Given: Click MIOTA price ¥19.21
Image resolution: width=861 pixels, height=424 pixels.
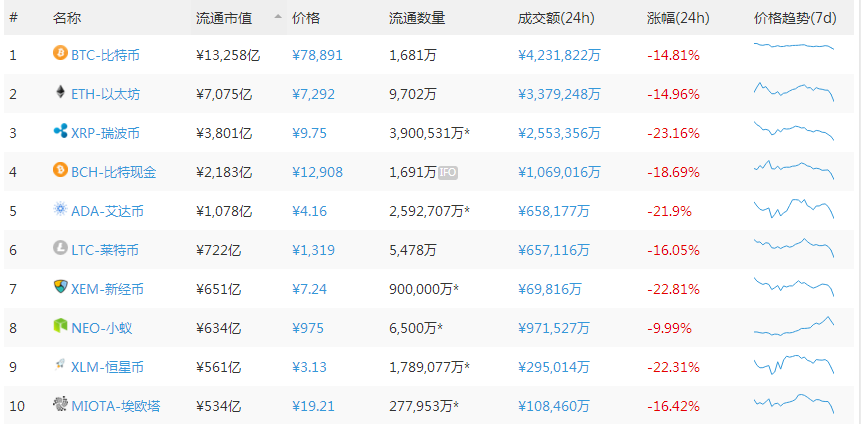Looking at the screenshot, I should pyautogui.click(x=314, y=407).
